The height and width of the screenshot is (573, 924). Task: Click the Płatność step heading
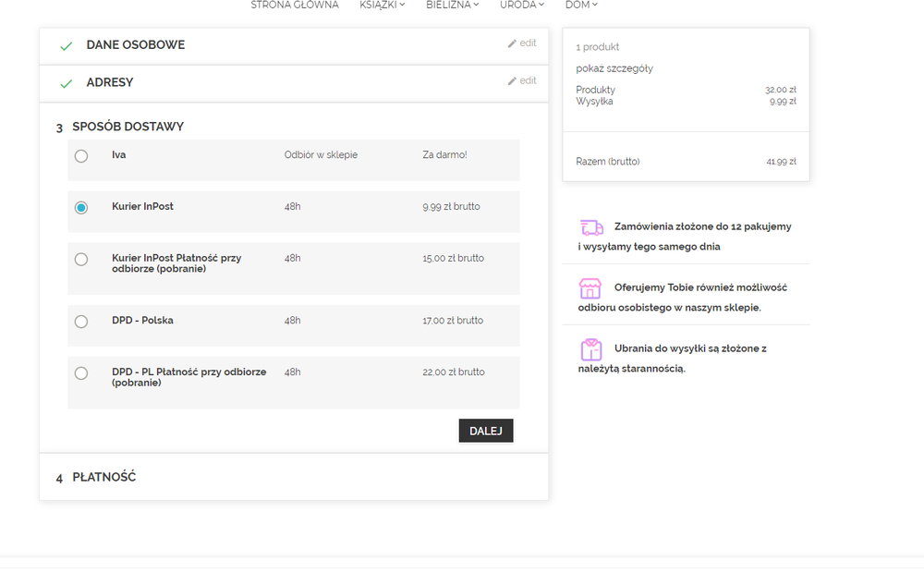coord(104,477)
